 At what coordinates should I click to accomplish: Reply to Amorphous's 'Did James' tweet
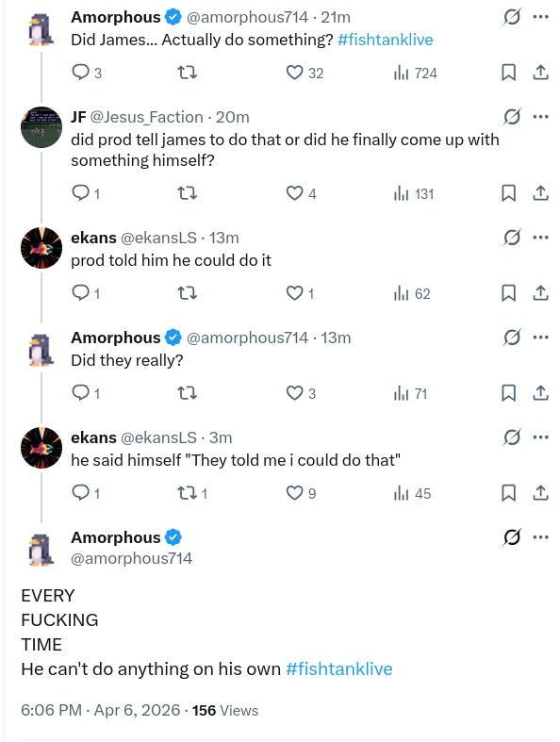pyautogui.click(x=86, y=73)
